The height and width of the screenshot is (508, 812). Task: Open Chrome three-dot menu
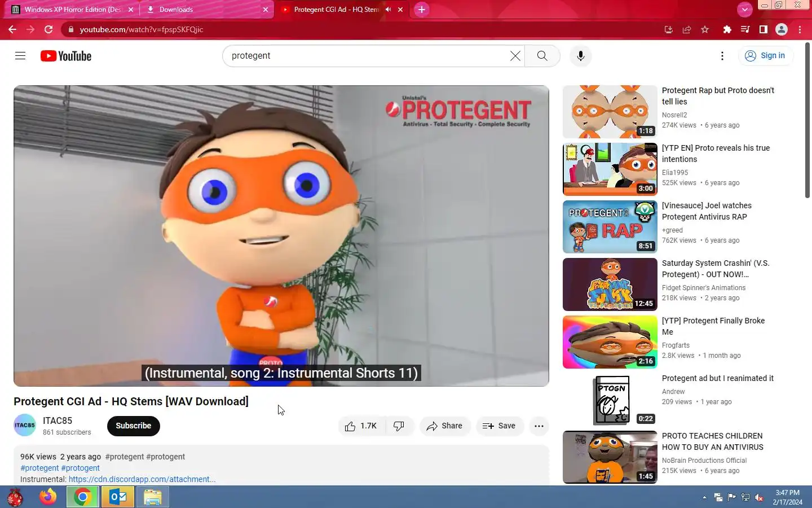(800, 29)
